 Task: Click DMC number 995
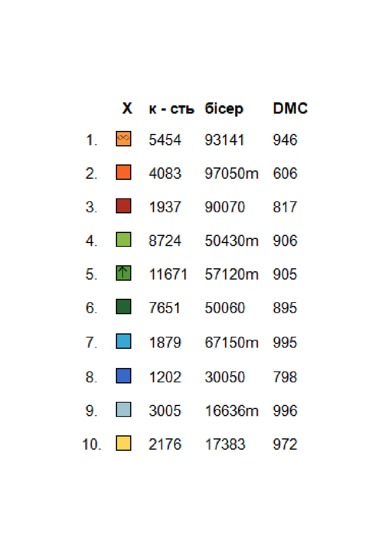click(285, 342)
